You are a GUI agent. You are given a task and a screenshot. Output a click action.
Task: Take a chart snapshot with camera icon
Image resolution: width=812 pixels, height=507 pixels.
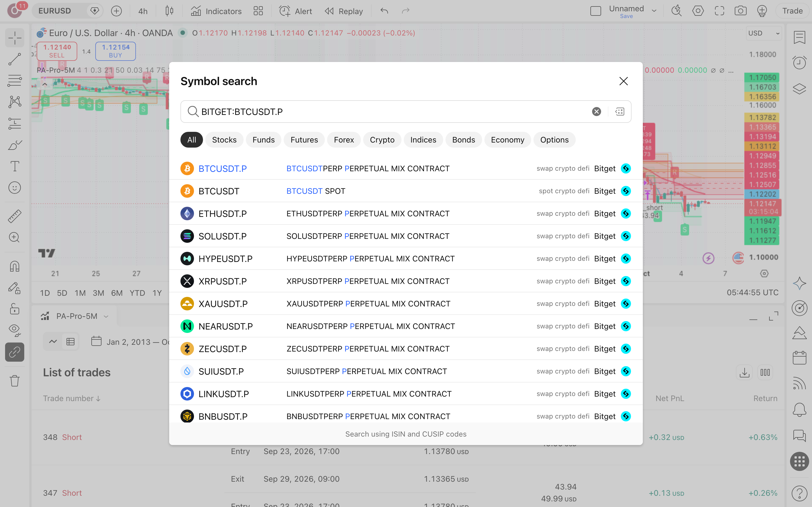[741, 11]
